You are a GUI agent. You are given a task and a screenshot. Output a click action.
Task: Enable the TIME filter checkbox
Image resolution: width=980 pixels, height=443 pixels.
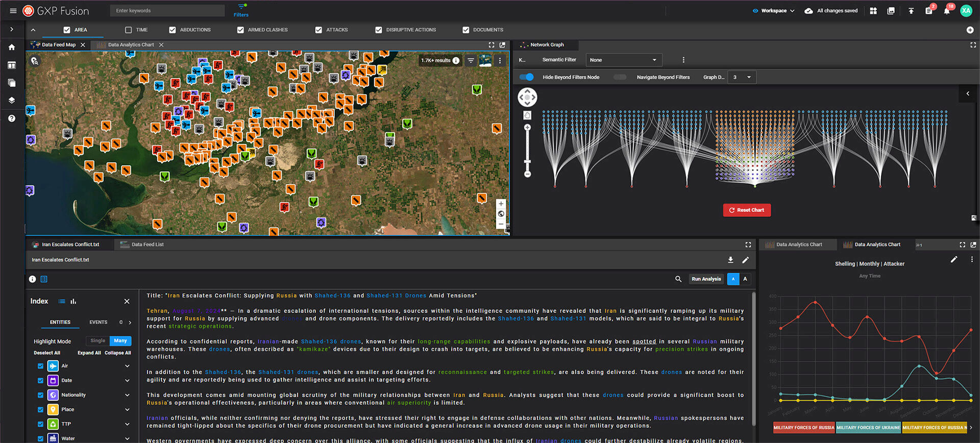pos(129,30)
